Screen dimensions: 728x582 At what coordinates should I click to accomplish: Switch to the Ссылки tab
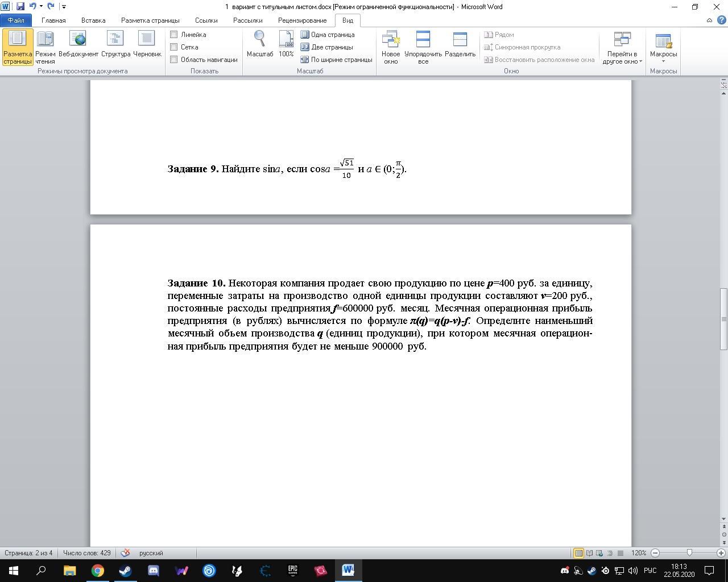point(206,20)
